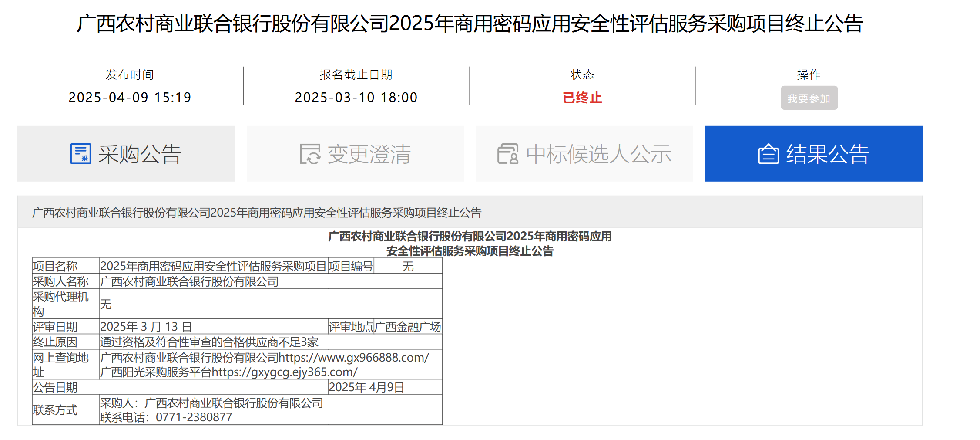980x440 pixels.
Task: Click the bold centered announcement heading
Action: tap(470, 244)
